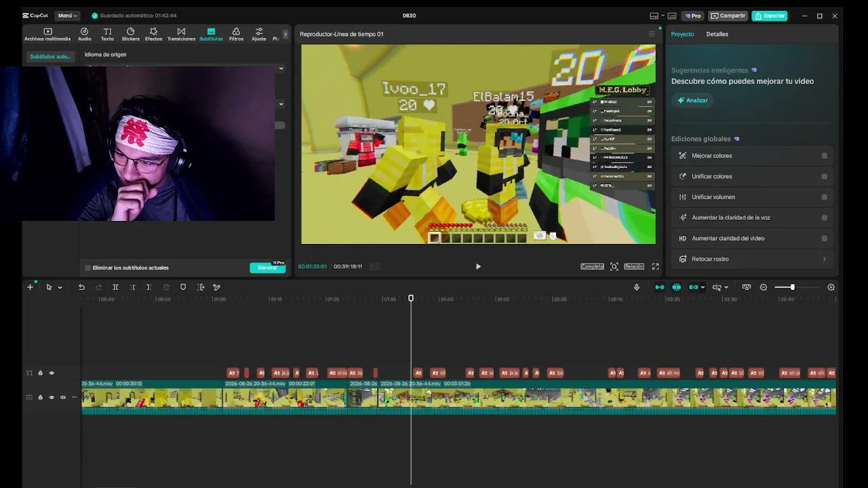The image size is (868, 488).
Task: Open the Texto tab
Action: pos(107,35)
